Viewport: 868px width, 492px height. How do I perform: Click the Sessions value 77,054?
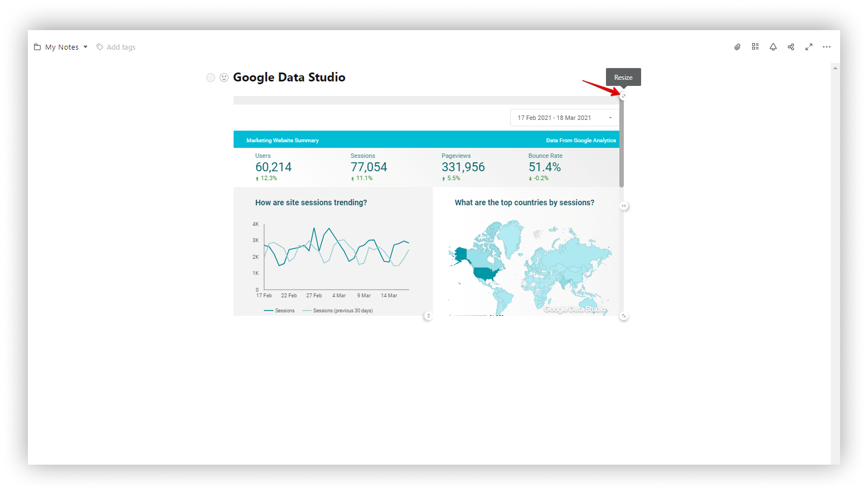pyautogui.click(x=368, y=167)
